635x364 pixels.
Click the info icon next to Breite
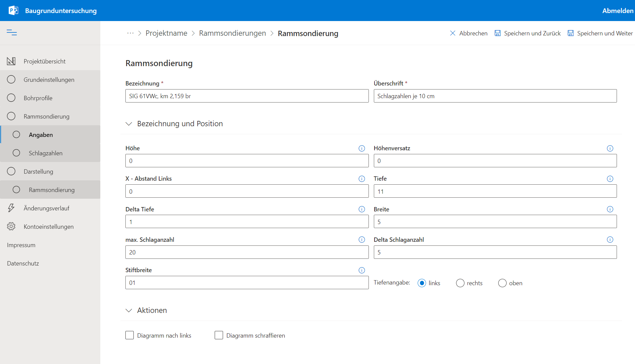click(610, 209)
